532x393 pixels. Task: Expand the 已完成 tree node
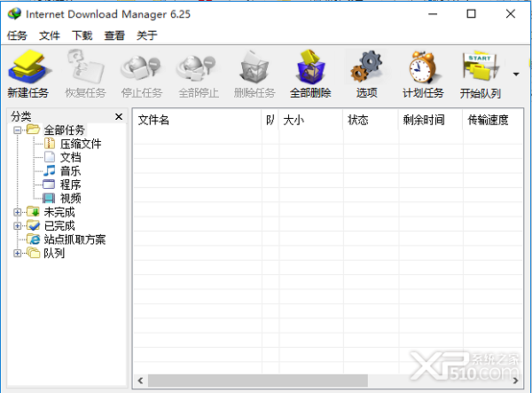click(x=18, y=226)
